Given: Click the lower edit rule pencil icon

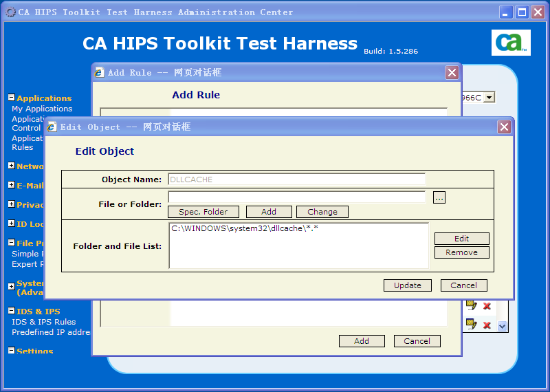Looking at the screenshot, I should tap(472, 324).
